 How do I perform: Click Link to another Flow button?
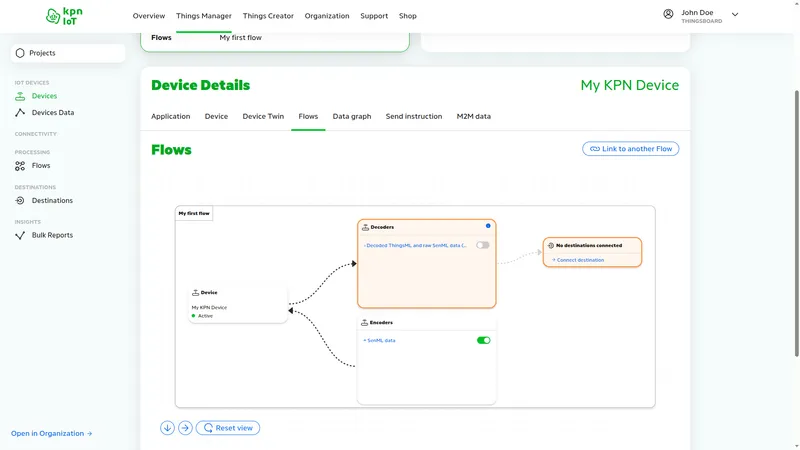631,149
